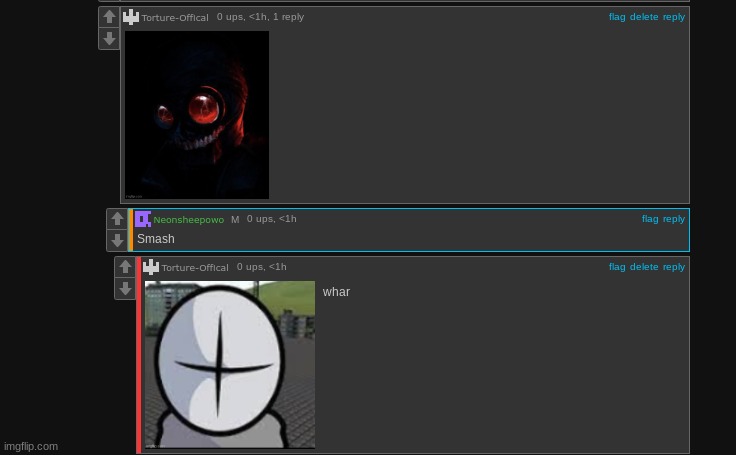Reply to the top red-eyed image comment
Screen dimensions: 736x455
tap(674, 17)
